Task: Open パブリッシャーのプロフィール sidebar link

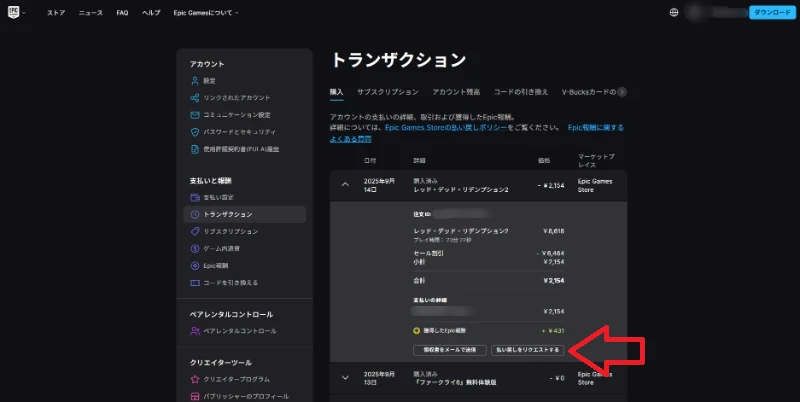Action: coord(246,396)
